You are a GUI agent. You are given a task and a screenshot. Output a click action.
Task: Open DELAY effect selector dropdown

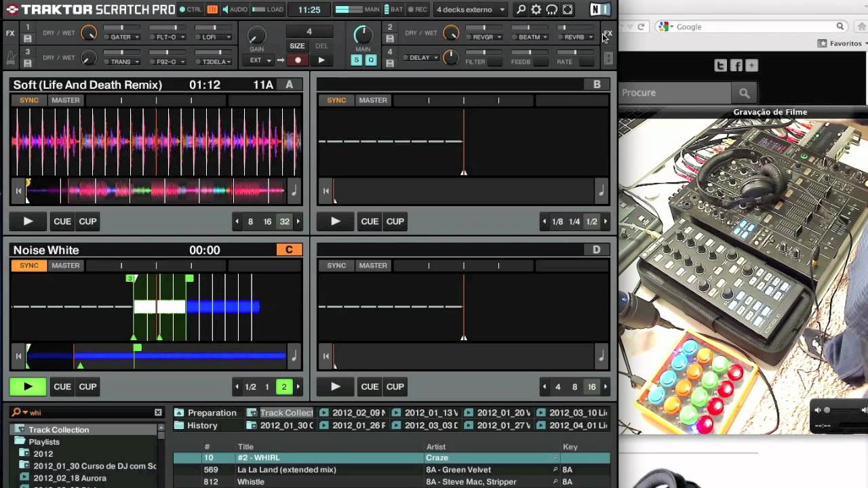pyautogui.click(x=435, y=58)
